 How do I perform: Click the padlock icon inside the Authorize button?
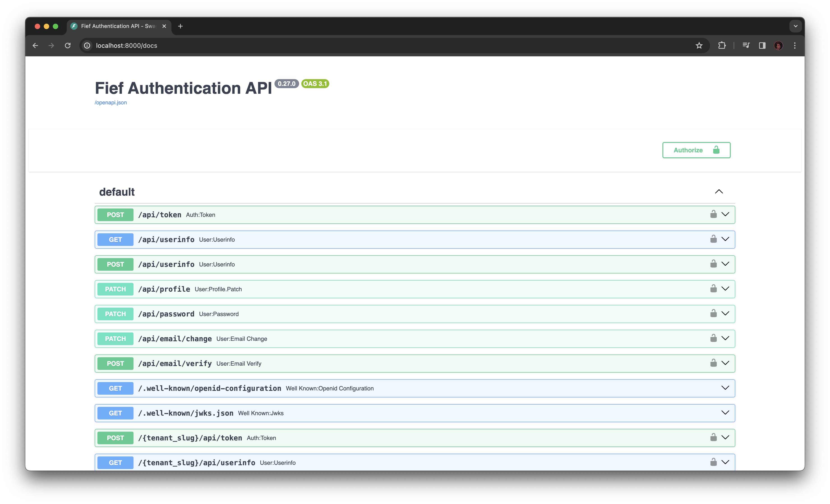(716, 150)
